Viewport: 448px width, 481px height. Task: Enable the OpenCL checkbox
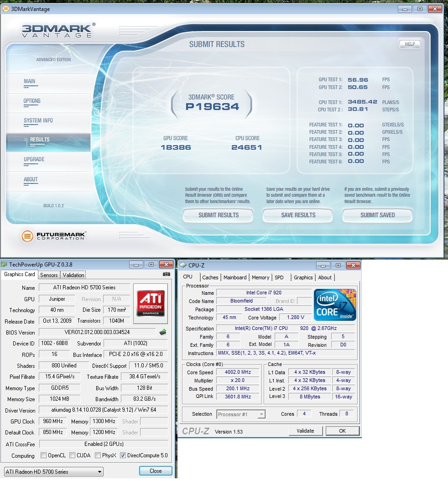pos(43,455)
